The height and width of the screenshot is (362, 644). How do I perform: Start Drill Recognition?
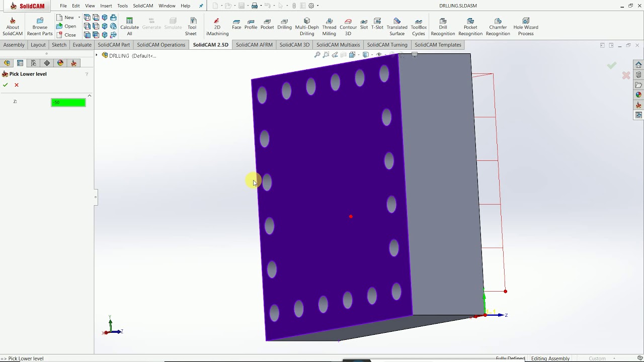(443, 27)
